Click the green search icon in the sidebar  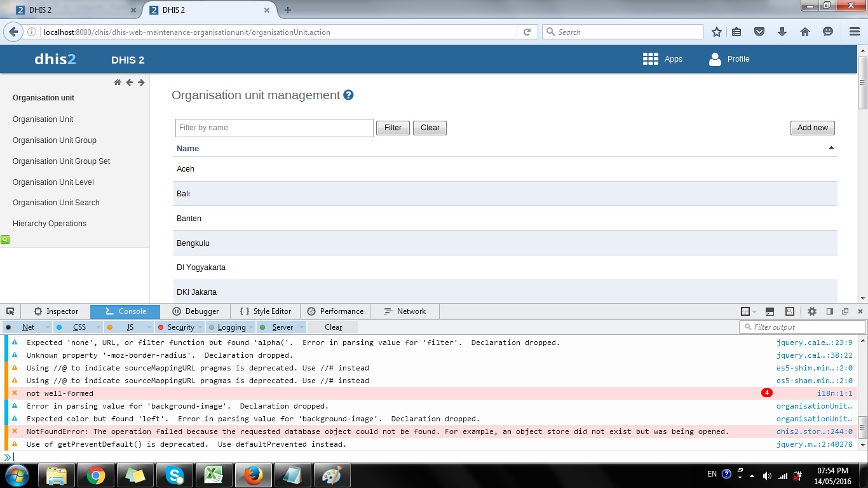coord(5,240)
